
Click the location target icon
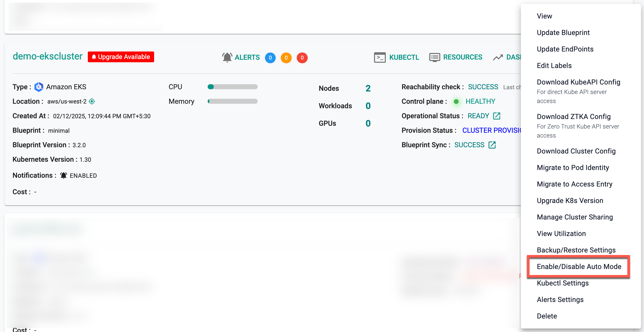92,101
